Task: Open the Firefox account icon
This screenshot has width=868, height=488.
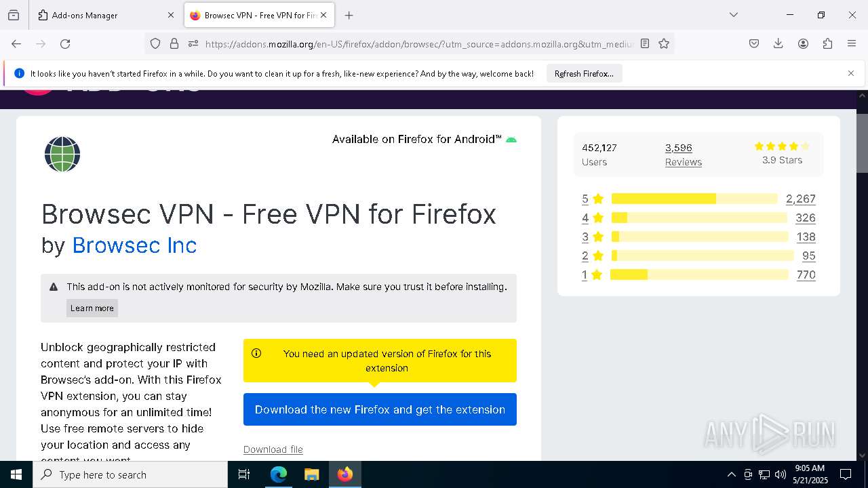Action: pyautogui.click(x=803, y=43)
